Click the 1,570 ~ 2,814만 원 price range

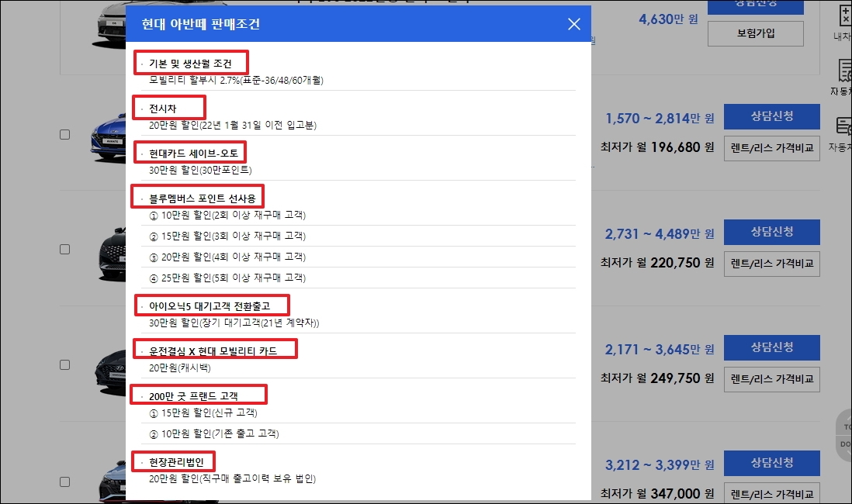[x=660, y=119]
